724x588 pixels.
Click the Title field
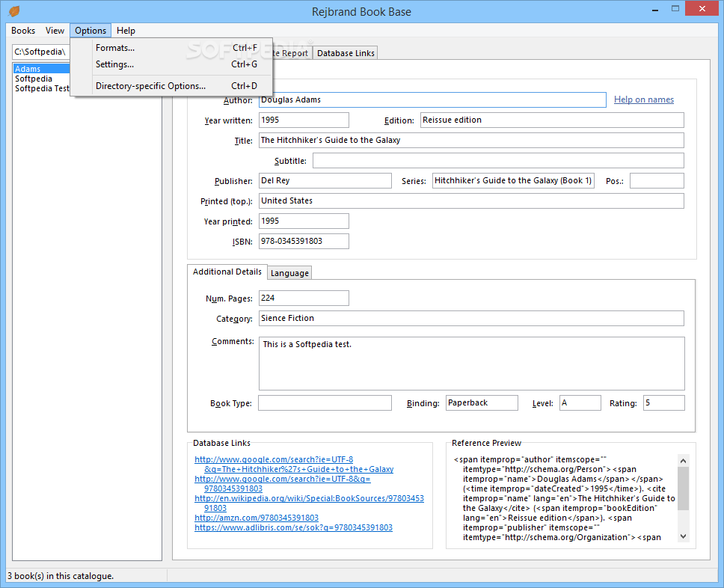[x=471, y=141]
